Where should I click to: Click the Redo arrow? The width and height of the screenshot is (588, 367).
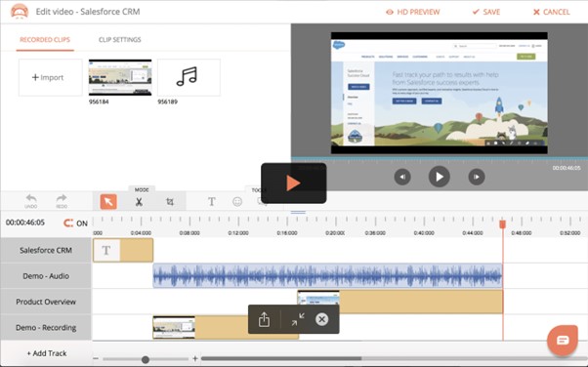(x=62, y=201)
